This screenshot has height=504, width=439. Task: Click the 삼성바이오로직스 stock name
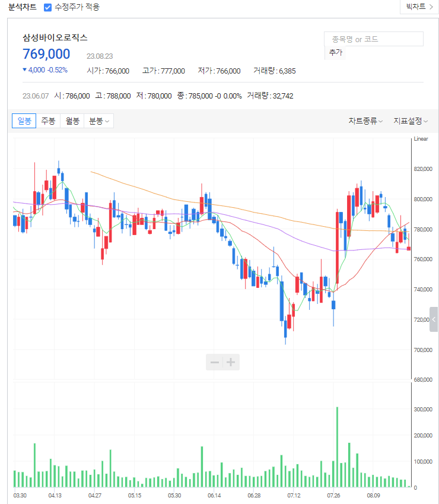(x=55, y=37)
